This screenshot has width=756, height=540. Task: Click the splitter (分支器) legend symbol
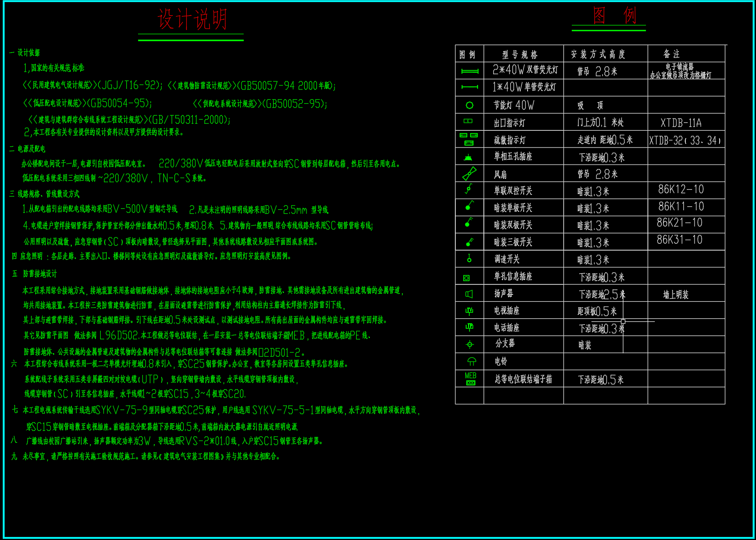click(470, 344)
